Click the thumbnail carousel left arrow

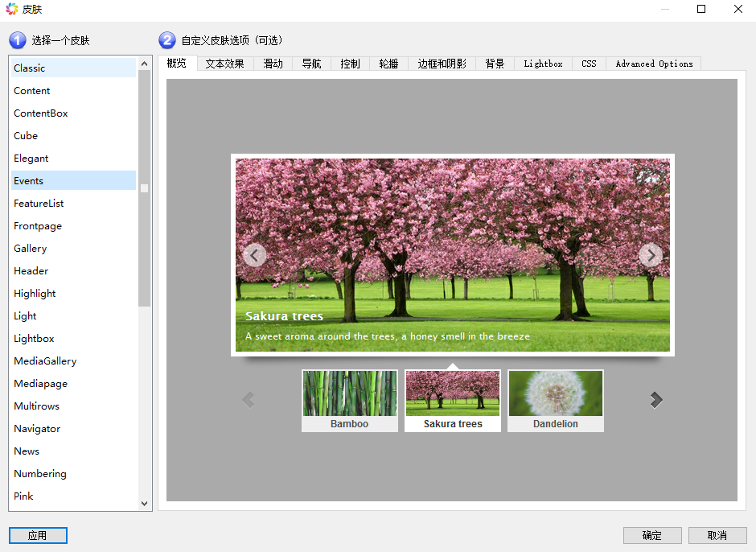(249, 400)
